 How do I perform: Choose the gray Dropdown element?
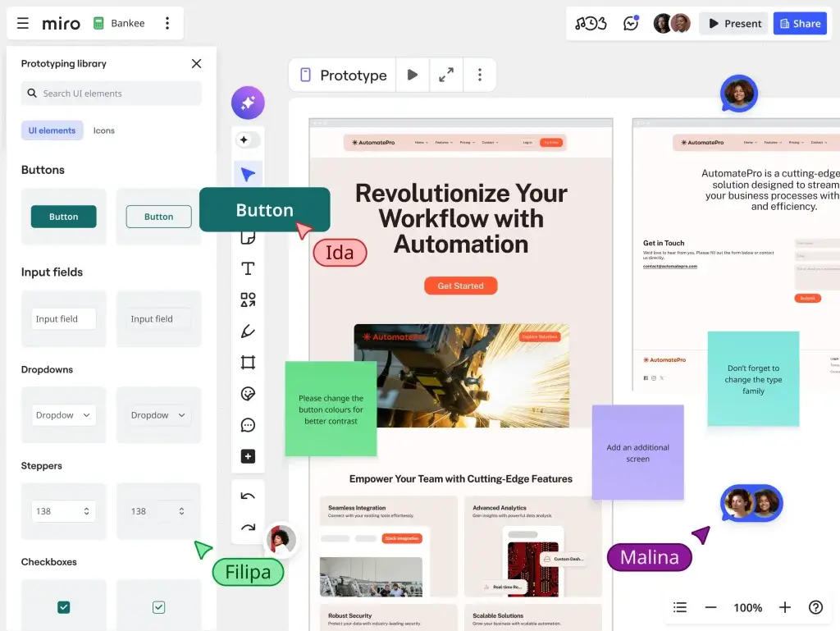[158, 415]
